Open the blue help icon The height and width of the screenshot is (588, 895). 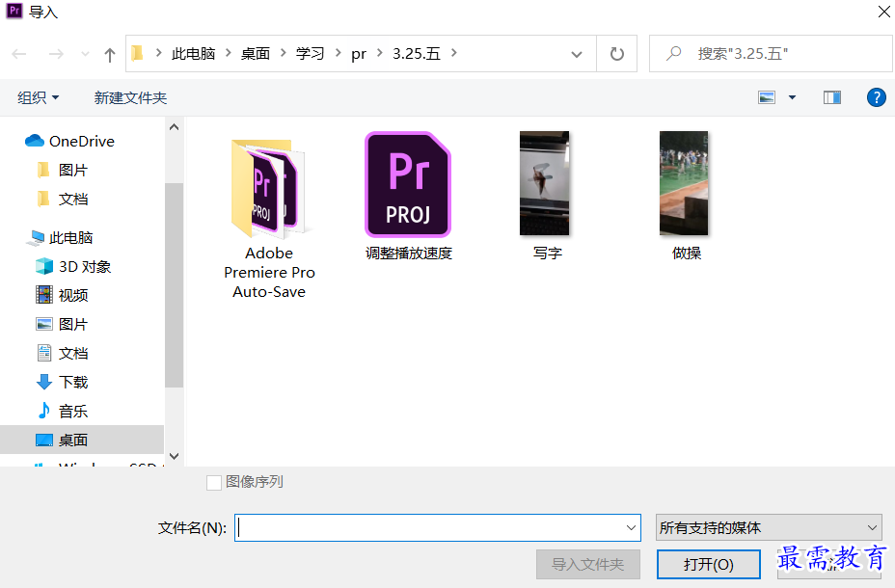(876, 97)
